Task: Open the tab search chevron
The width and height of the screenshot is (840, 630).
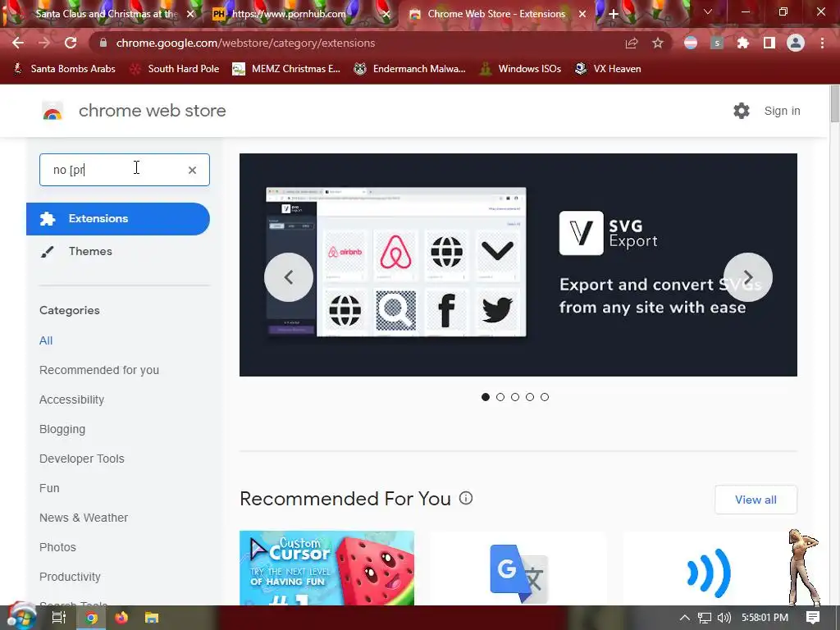Action: click(x=708, y=11)
